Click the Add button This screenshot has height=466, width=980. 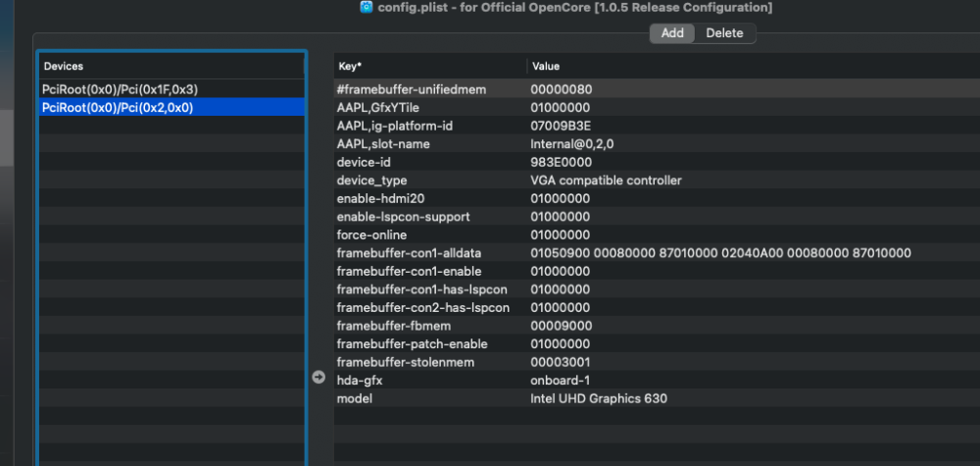[672, 33]
